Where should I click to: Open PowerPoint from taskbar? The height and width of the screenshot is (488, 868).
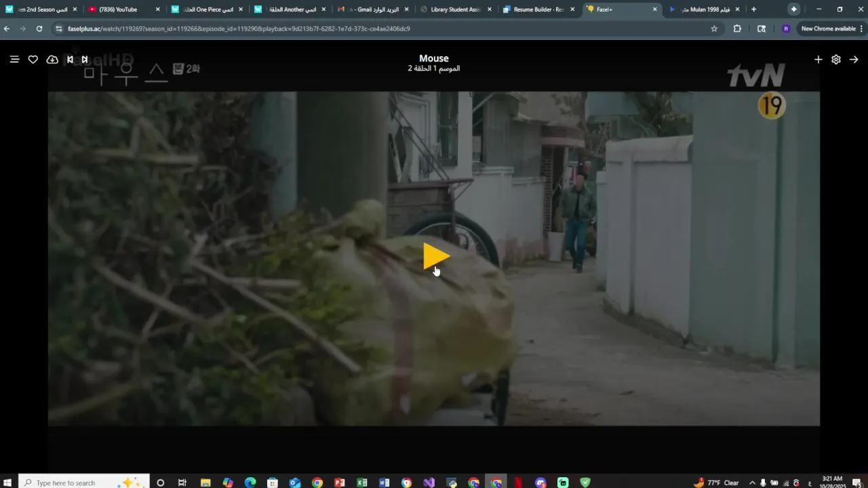[x=340, y=483]
